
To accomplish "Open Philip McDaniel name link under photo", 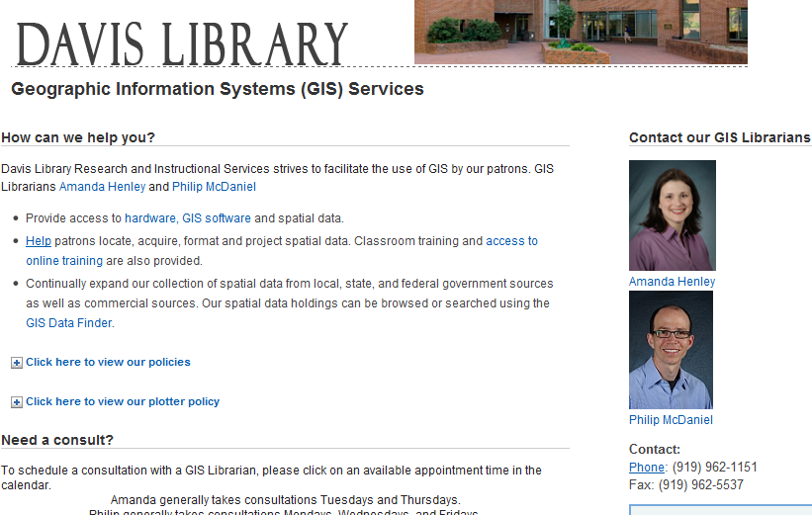I will pyautogui.click(x=671, y=420).
